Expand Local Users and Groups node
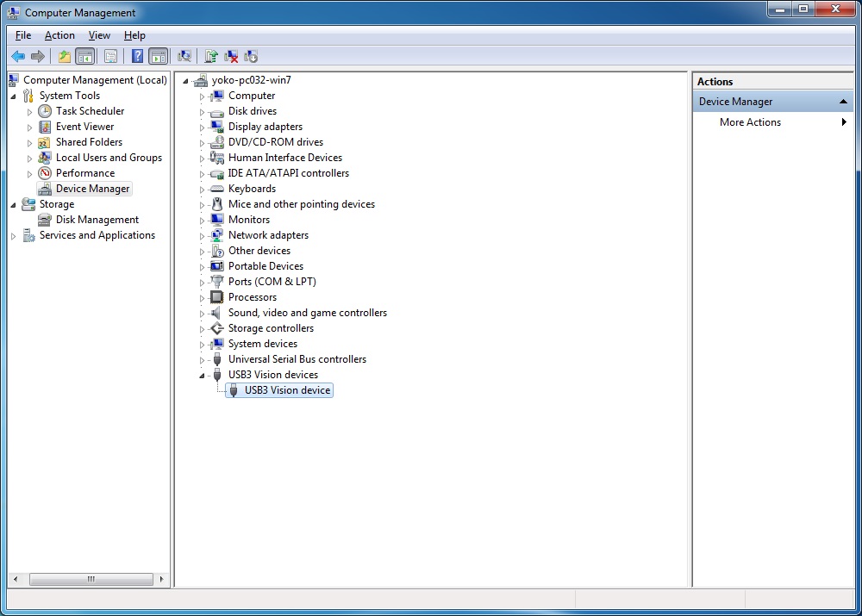862x616 pixels. pos(29,159)
